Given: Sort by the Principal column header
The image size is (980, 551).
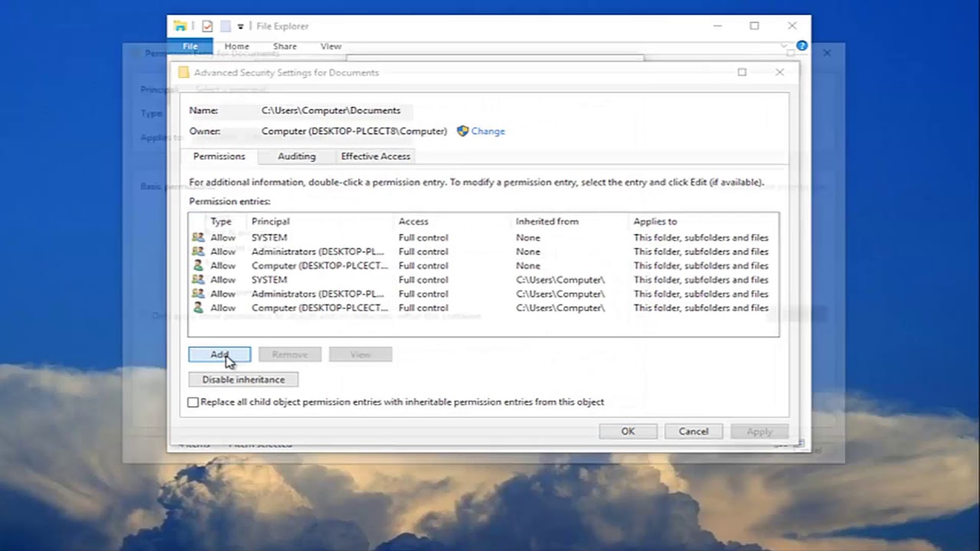Looking at the screenshot, I should [271, 221].
